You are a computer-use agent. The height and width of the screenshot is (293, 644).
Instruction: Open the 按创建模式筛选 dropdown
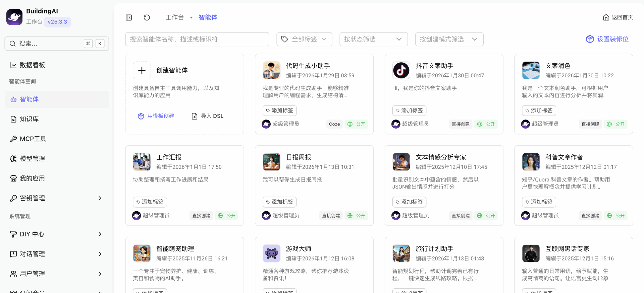click(449, 39)
